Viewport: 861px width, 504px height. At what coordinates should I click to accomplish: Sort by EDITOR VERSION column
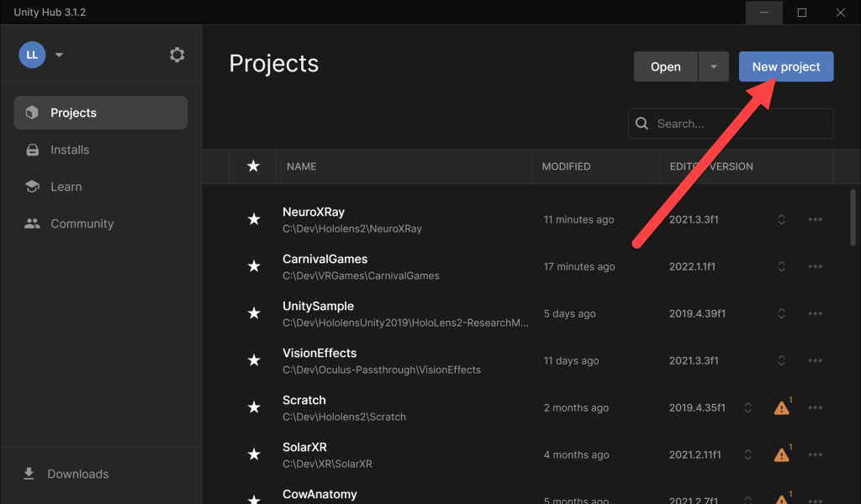click(x=711, y=166)
